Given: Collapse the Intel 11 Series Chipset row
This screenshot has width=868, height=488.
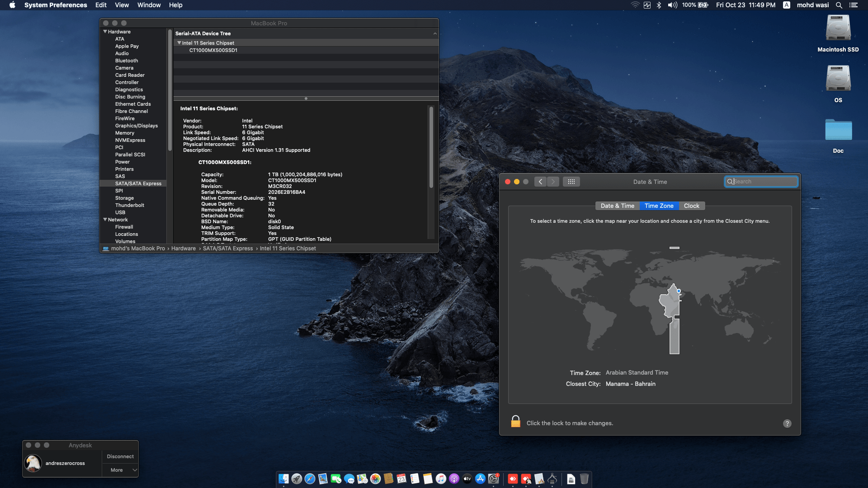Looking at the screenshot, I should click(x=179, y=43).
